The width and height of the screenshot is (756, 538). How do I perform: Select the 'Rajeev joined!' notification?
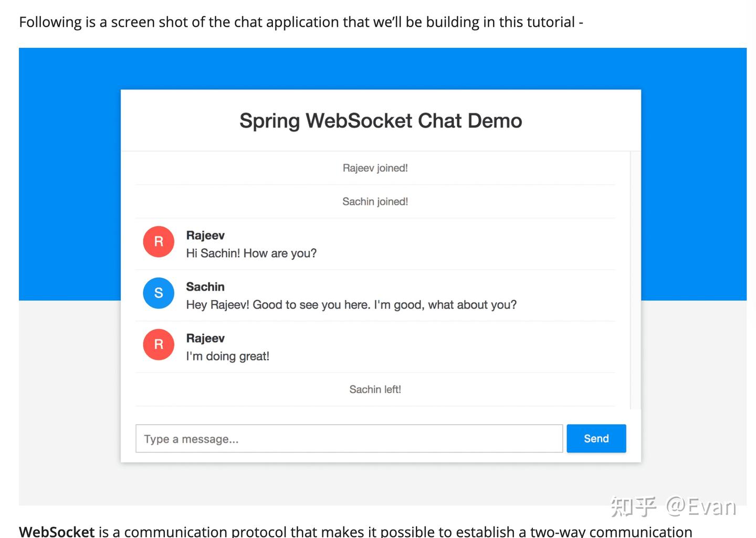375,167
